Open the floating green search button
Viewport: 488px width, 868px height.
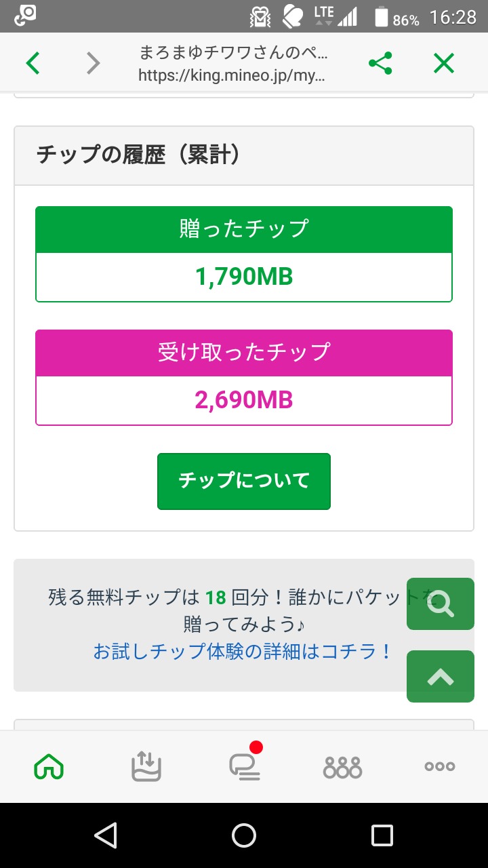point(441,604)
